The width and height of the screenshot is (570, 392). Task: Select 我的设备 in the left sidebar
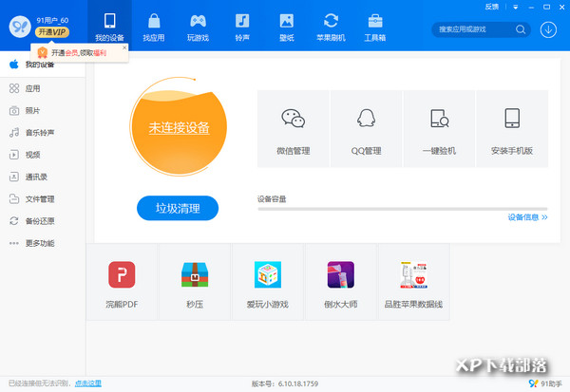(x=43, y=65)
